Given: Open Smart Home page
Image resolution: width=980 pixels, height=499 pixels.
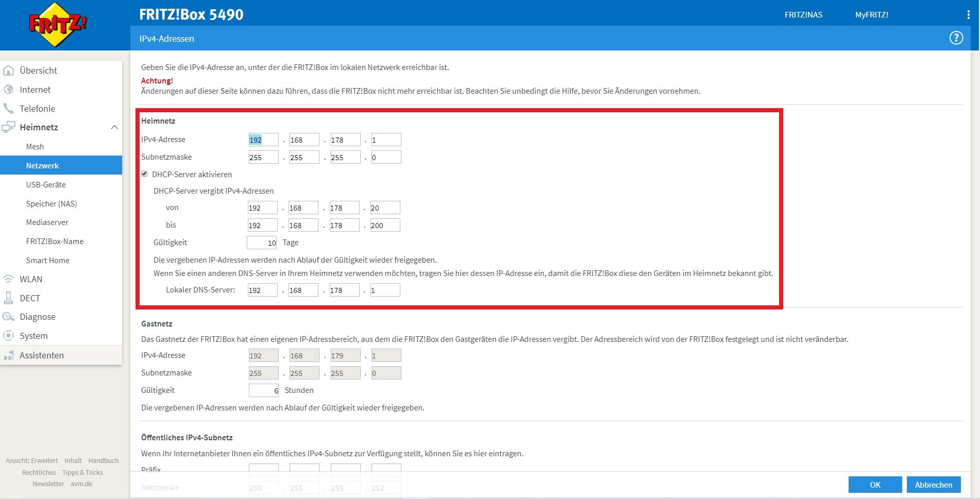Looking at the screenshot, I should pyautogui.click(x=48, y=261).
